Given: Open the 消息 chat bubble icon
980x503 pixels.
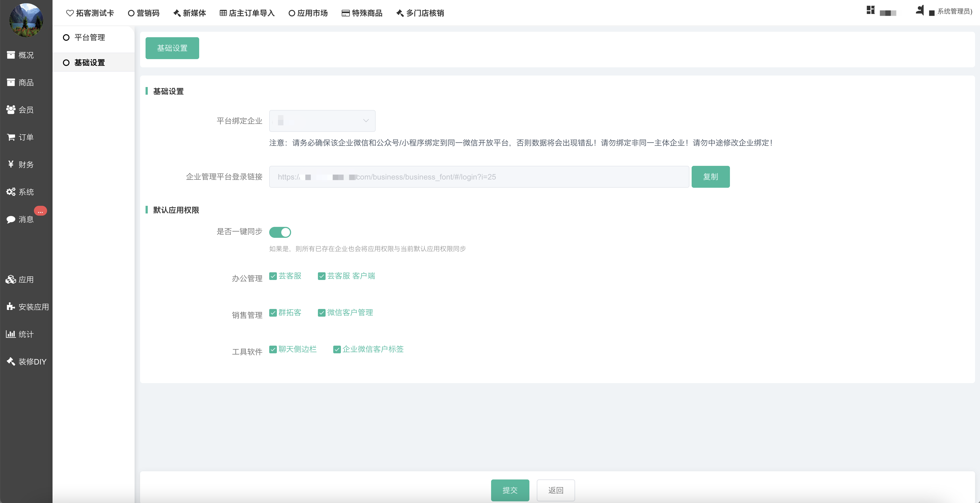Looking at the screenshot, I should (x=11, y=219).
